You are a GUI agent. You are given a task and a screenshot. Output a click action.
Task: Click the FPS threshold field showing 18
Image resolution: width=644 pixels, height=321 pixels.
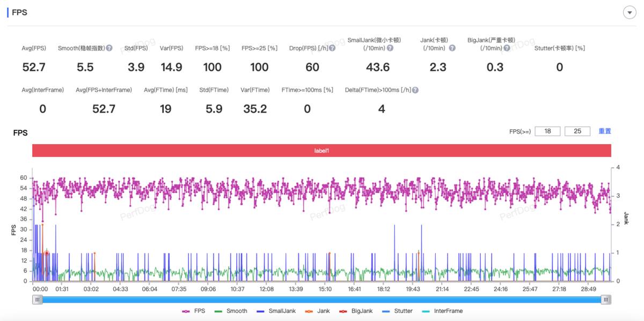point(547,131)
